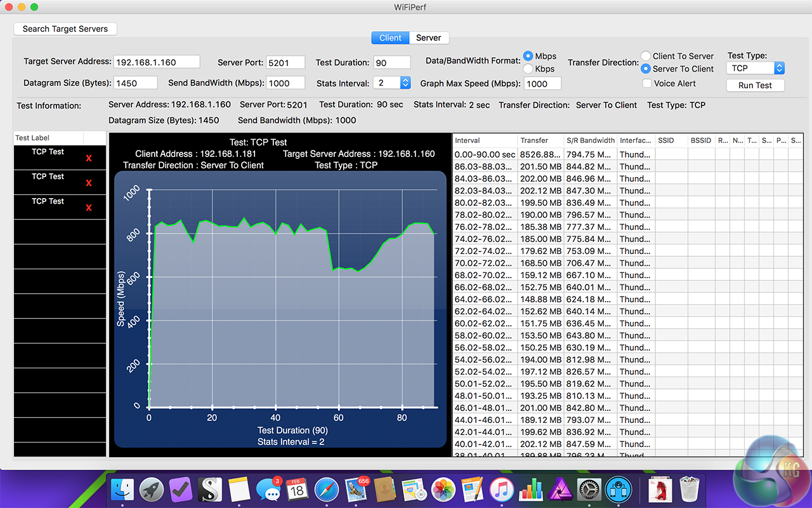Expand the Stats Interval combo box

point(405,83)
